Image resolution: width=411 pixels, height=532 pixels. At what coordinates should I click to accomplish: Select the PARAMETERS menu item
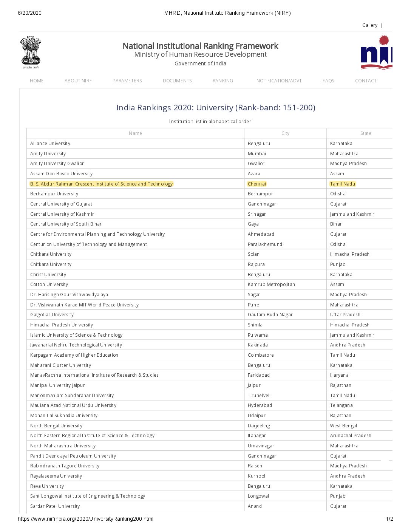pos(127,81)
